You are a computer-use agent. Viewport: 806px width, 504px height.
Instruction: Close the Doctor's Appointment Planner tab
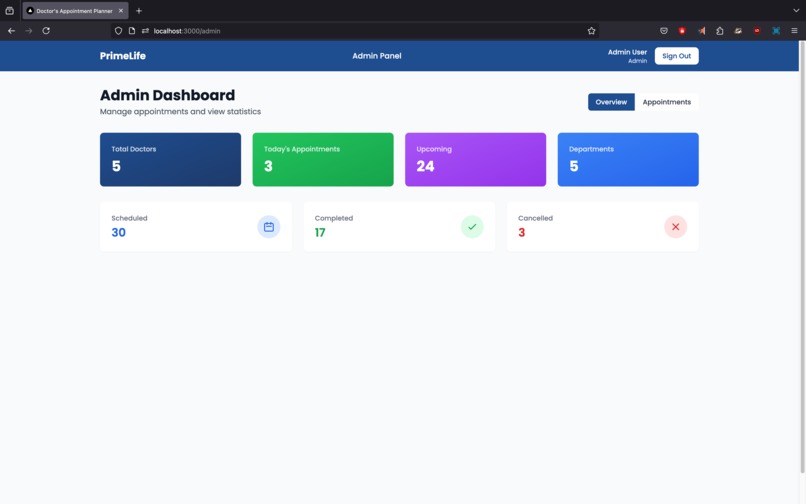(x=121, y=11)
